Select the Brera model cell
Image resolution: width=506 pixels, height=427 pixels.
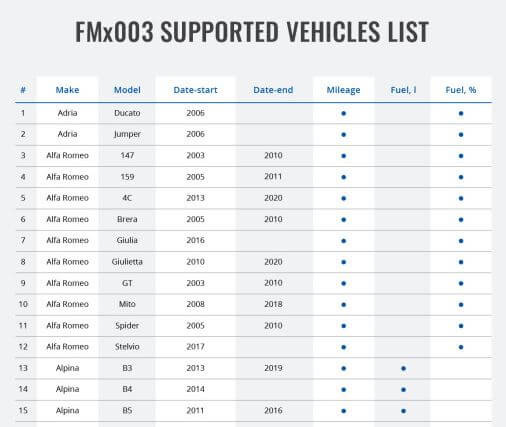pyautogui.click(x=127, y=219)
